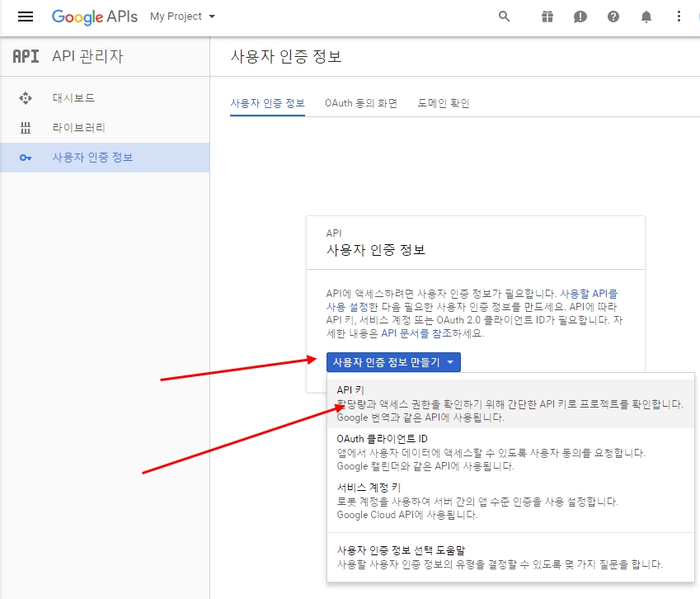Select 대시보드 in the sidebar

73,98
